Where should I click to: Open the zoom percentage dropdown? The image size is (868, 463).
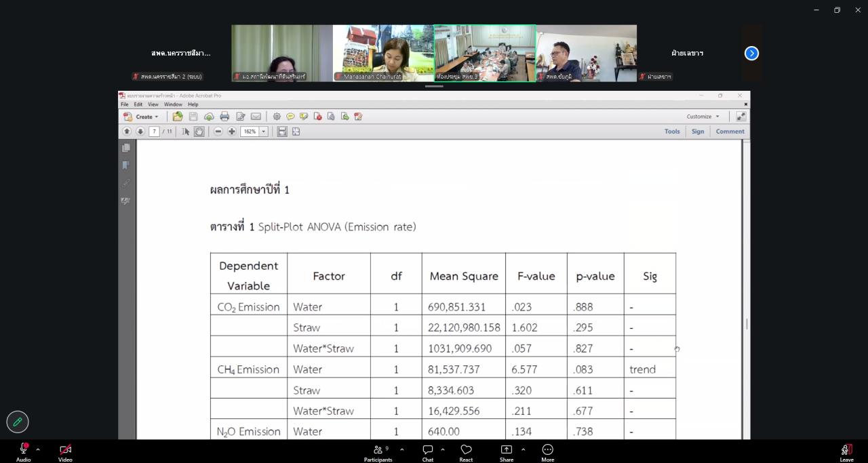click(x=264, y=132)
